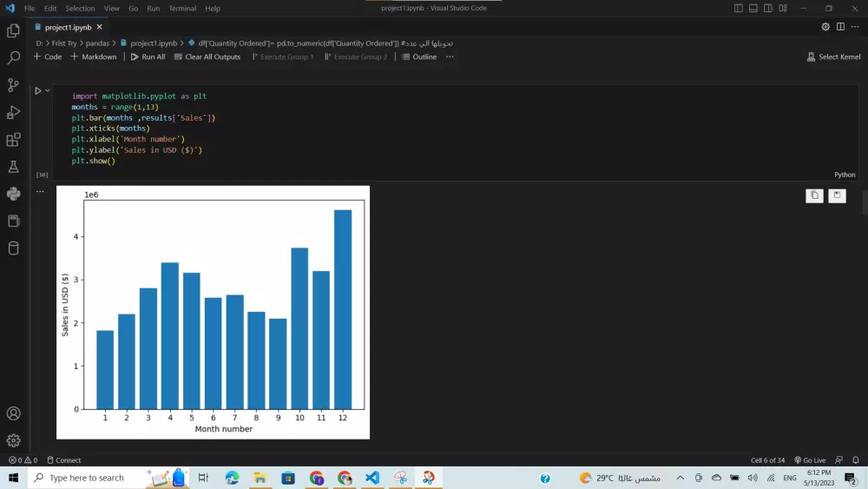868x489 pixels.
Task: Click Cell 6 of 34 status item
Action: (x=767, y=460)
